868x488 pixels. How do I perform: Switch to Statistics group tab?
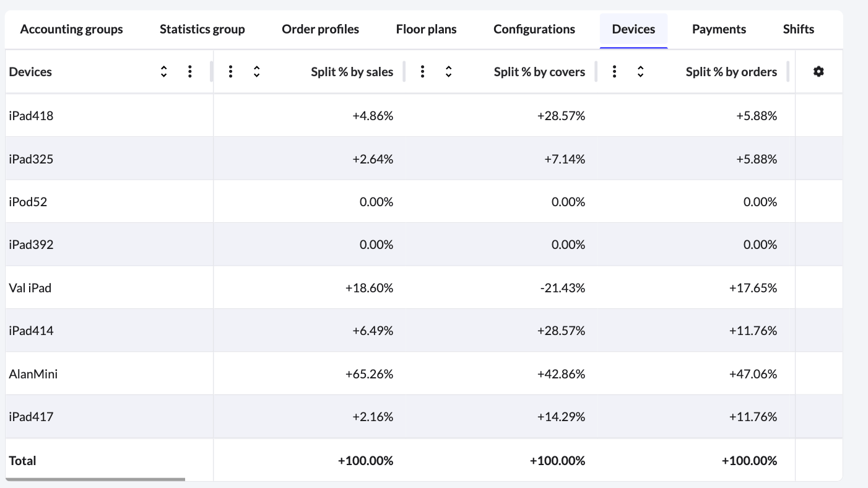(x=202, y=29)
